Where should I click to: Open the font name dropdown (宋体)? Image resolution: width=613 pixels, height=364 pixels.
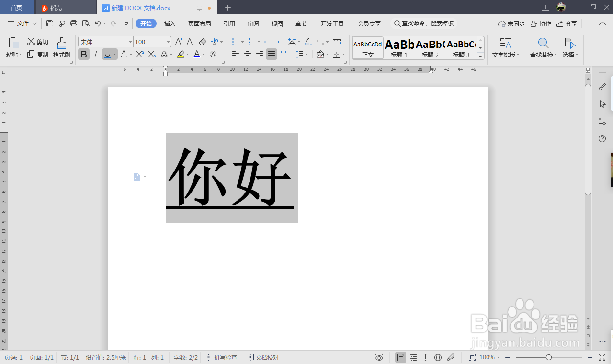pos(130,42)
